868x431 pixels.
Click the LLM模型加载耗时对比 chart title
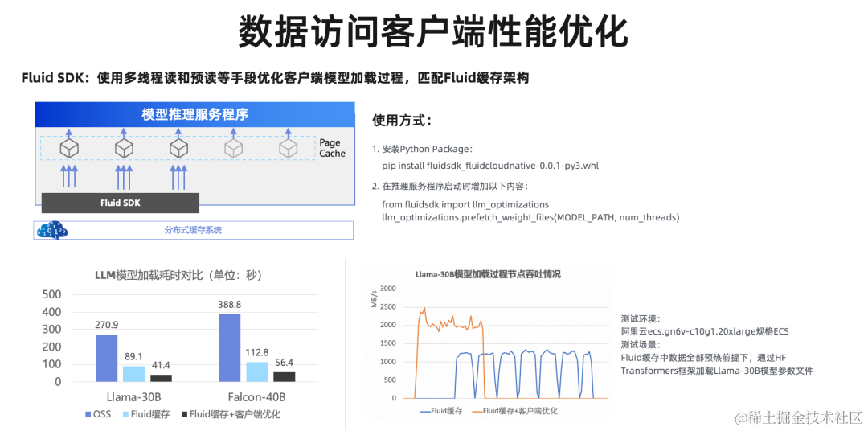coord(178,275)
